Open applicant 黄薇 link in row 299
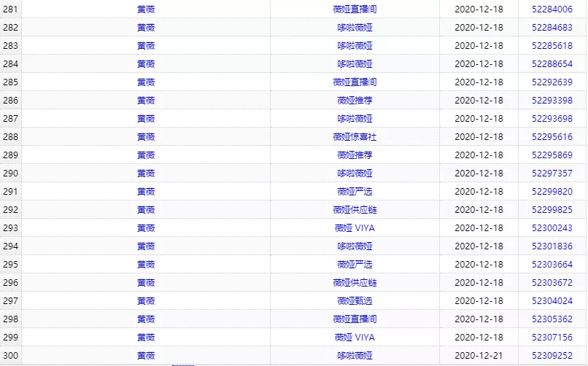 (x=146, y=337)
